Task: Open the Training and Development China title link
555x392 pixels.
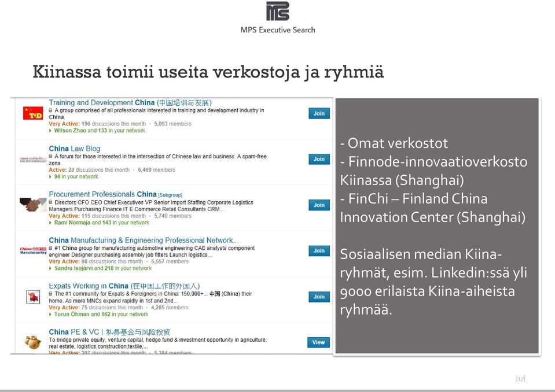Action: click(130, 102)
